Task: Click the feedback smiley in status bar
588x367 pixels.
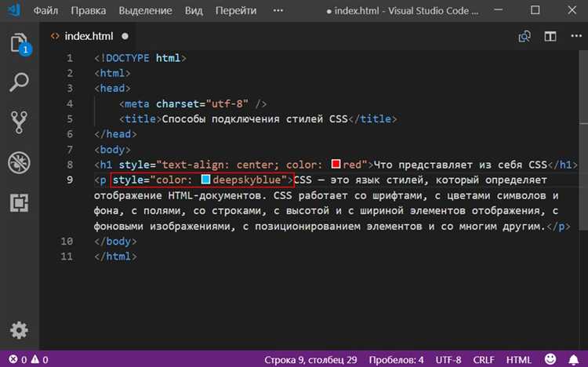Action: [x=550, y=359]
